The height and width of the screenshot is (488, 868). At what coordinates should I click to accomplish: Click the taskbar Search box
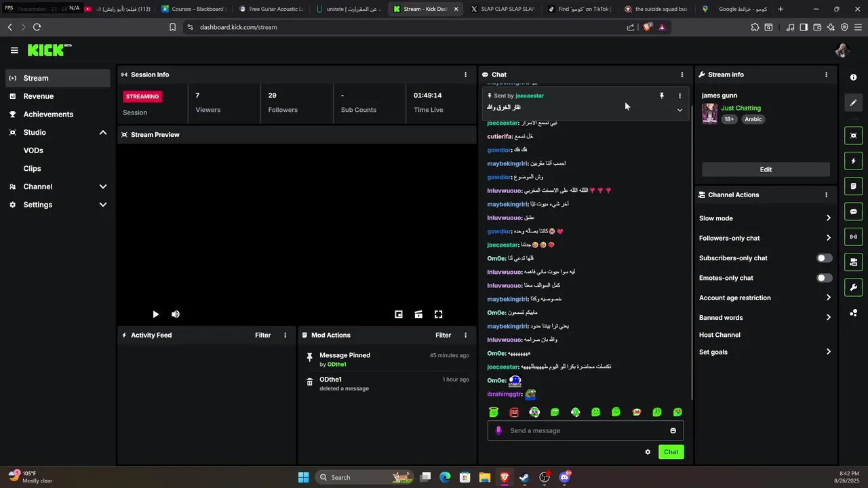click(366, 477)
